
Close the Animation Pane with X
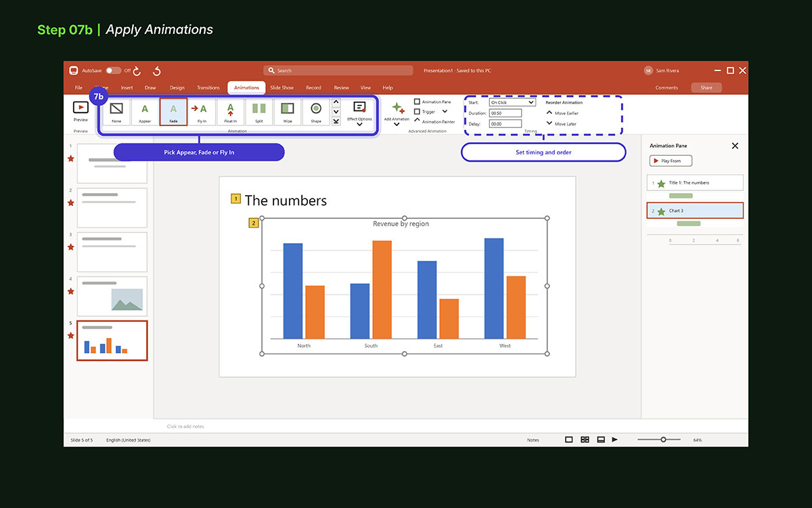(735, 146)
